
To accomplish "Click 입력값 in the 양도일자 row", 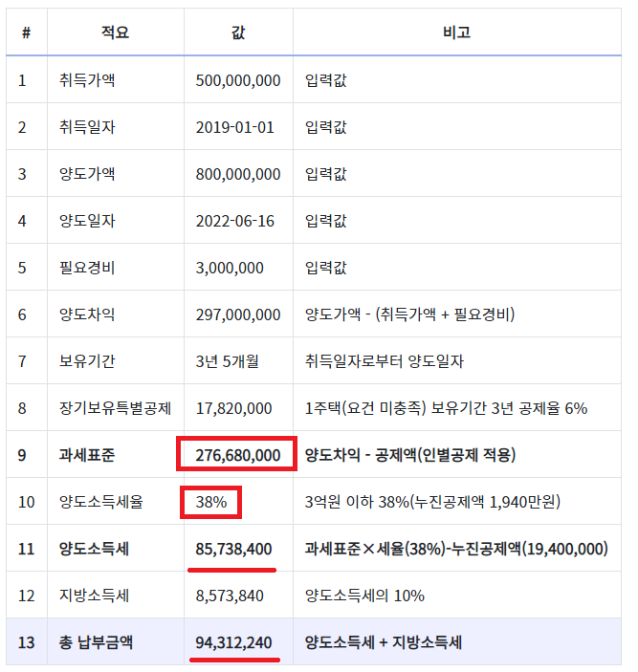I will click(x=326, y=221).
